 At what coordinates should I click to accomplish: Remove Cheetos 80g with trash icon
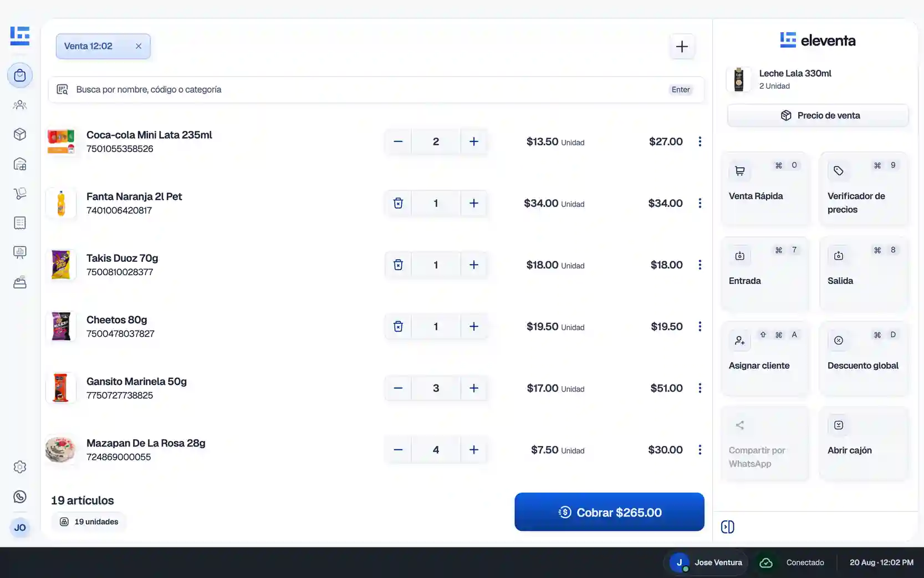398,326
